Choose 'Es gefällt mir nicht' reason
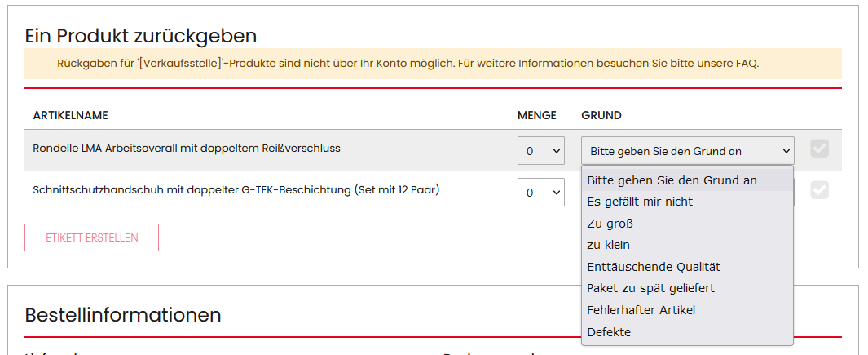This screenshot has height=355, width=868. coord(688,202)
